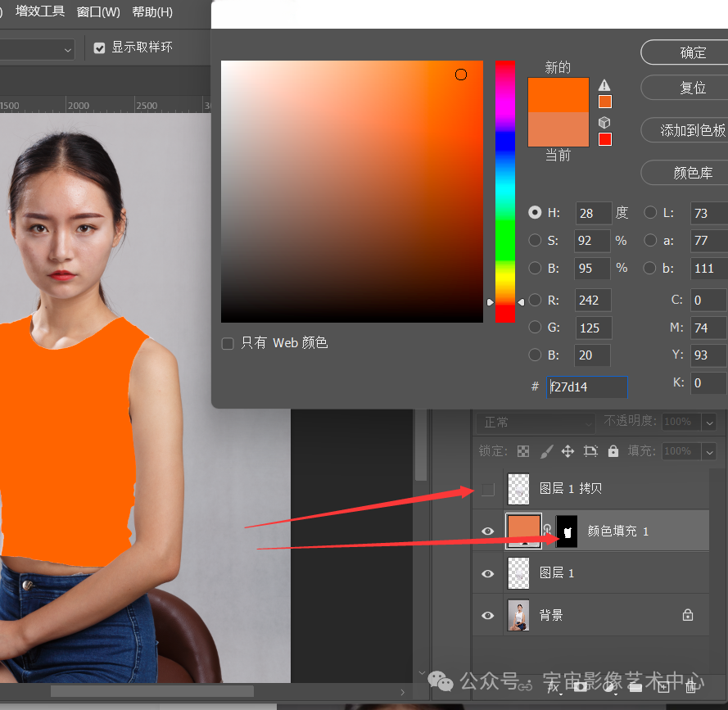728x710 pixels.
Task: Select the b Lab radio button
Action: pos(650,268)
